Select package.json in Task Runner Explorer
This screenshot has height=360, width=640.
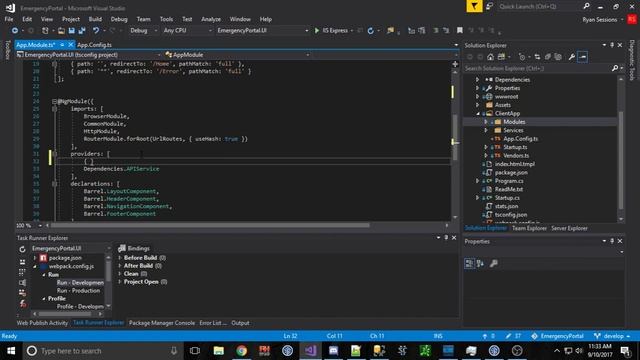[65, 258]
